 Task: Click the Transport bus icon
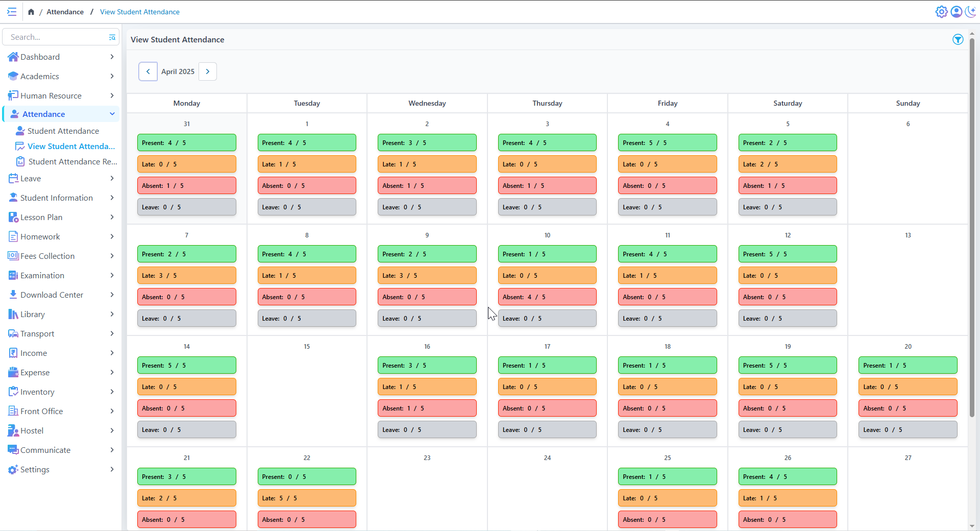coord(13,333)
